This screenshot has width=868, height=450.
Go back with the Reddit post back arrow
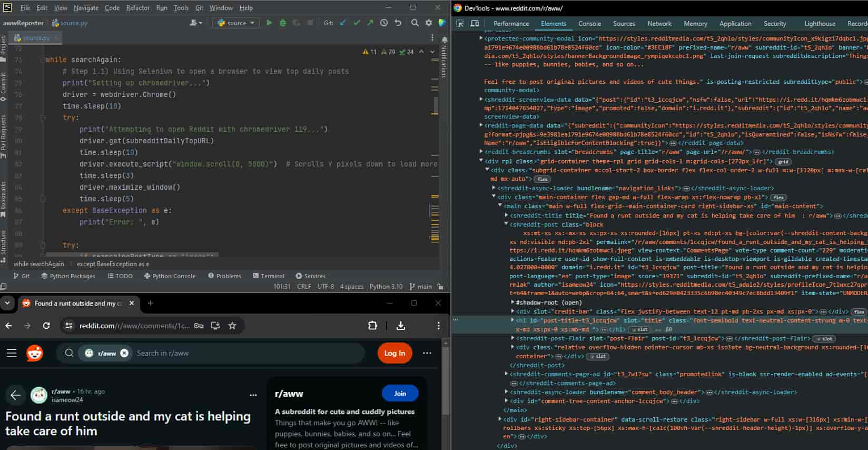click(16, 395)
